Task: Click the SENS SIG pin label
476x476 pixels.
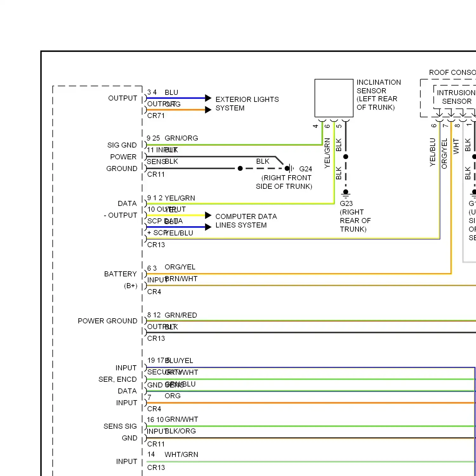Action: coord(120,426)
